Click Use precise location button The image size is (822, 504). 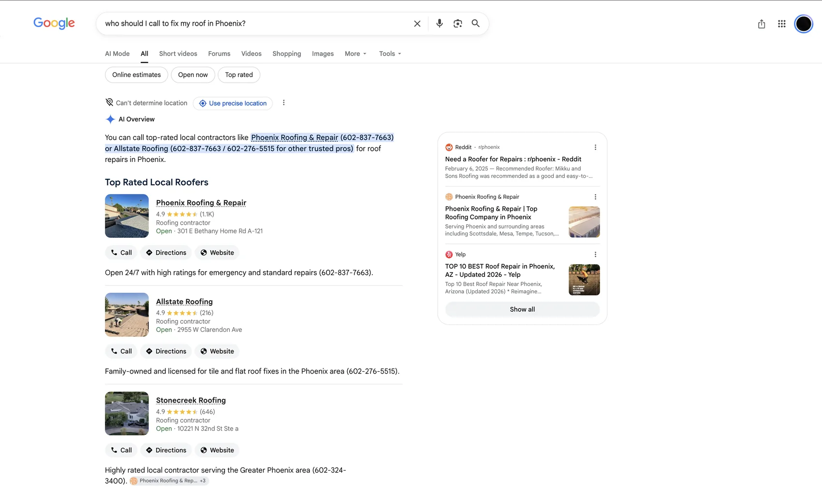pyautogui.click(x=233, y=103)
